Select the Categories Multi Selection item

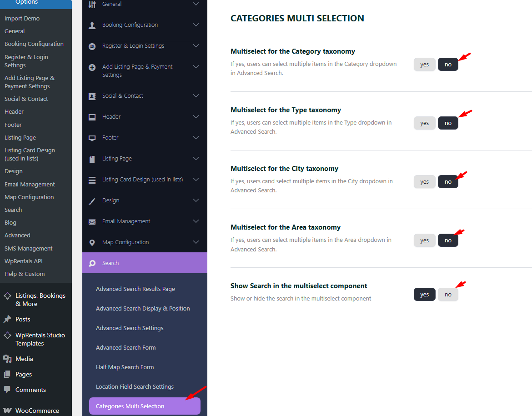(x=130, y=406)
